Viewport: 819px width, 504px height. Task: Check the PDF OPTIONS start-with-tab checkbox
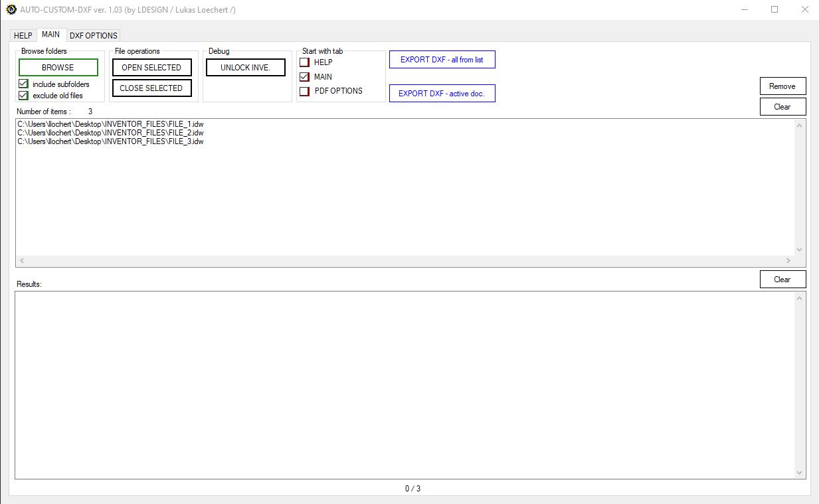(304, 91)
